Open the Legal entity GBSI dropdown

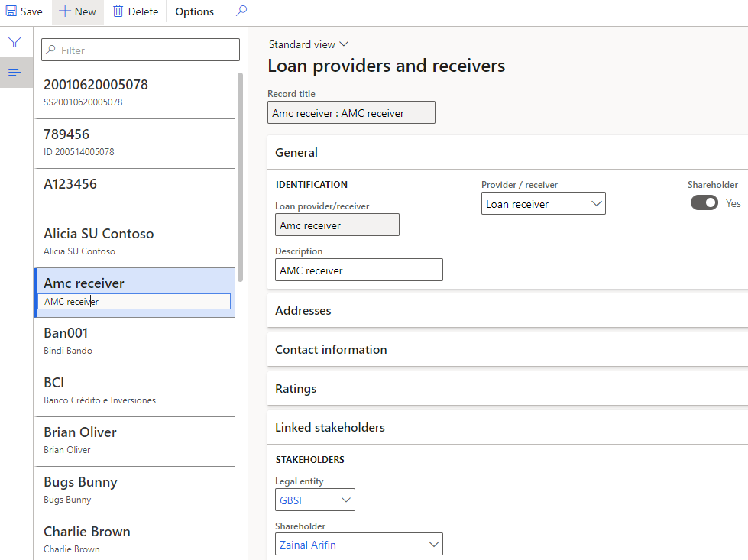click(346, 500)
